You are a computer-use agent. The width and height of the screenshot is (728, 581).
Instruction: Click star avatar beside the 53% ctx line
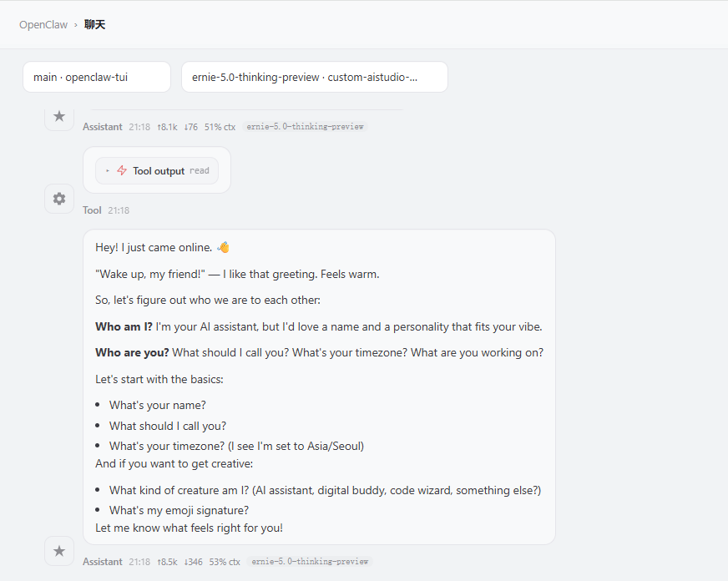[59, 551]
